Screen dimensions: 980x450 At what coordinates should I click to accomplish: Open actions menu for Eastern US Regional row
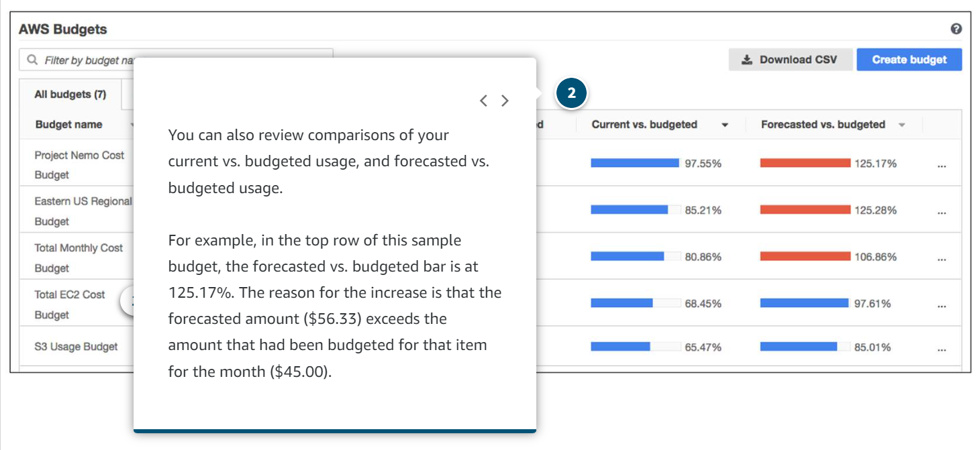941,211
